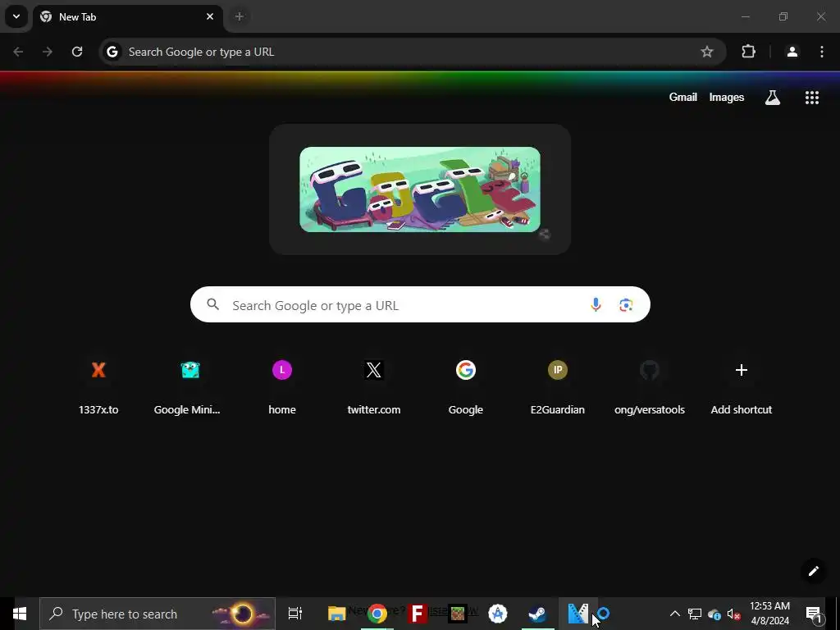Viewport: 840px width, 630px height.
Task: Click the magnifier icon in the search box
Action: click(213, 304)
